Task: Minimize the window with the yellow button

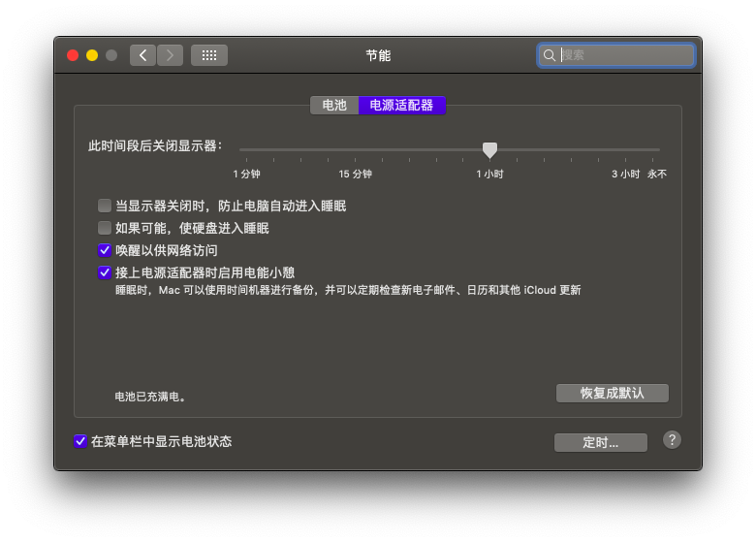Action: coord(92,55)
